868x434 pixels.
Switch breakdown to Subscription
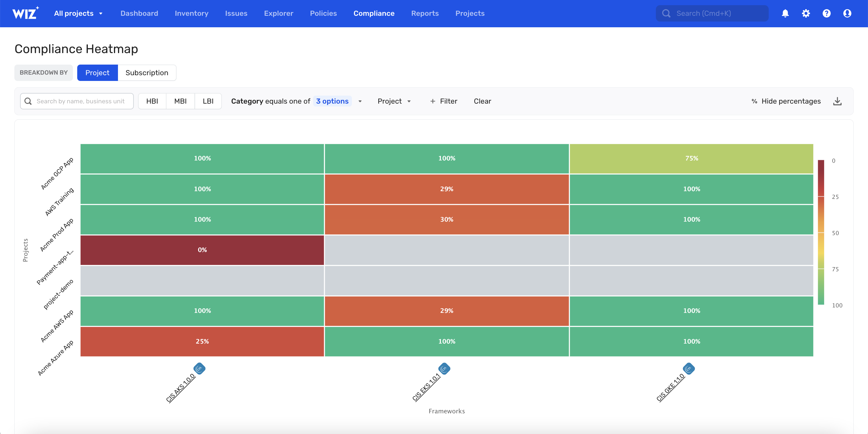[x=147, y=73]
